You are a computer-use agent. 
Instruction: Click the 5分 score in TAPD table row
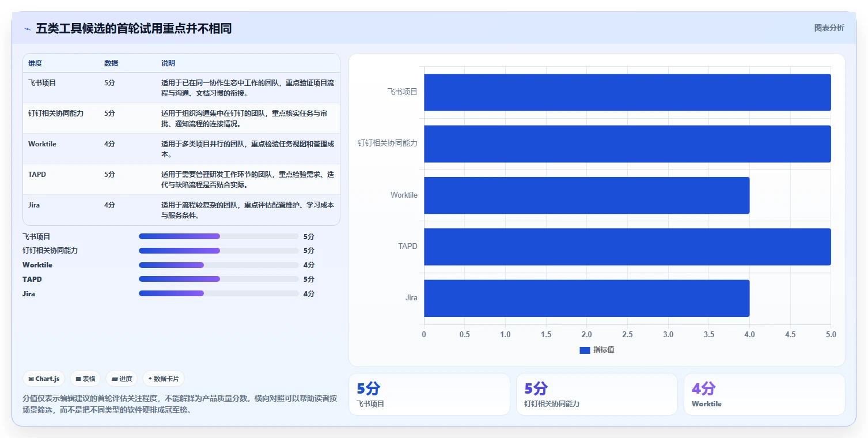(x=109, y=175)
